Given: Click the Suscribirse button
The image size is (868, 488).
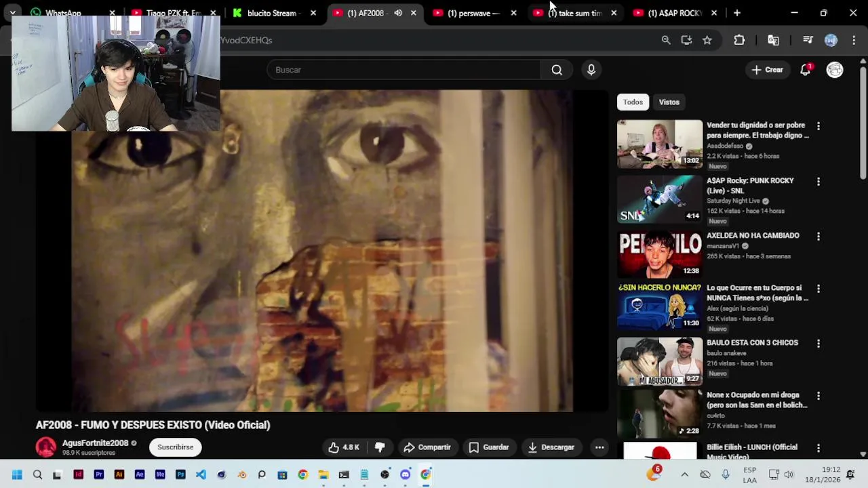Looking at the screenshot, I should coord(175,447).
